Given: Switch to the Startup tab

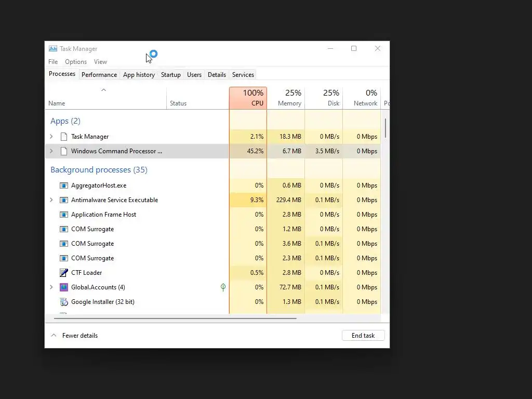Looking at the screenshot, I should [170, 75].
